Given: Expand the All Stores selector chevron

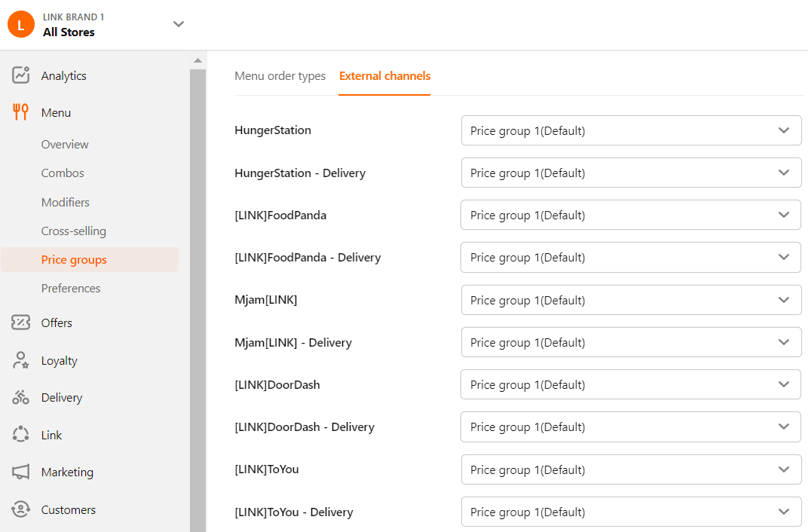Looking at the screenshot, I should tap(179, 24).
